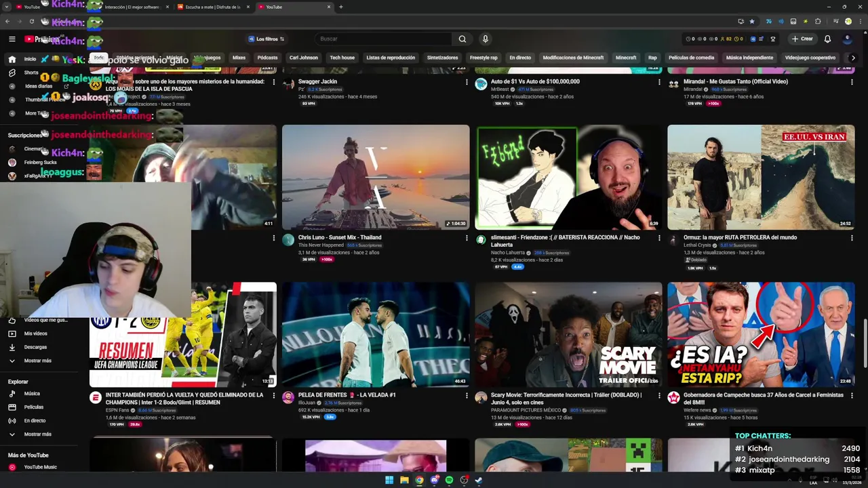Viewport: 868px width, 488px height.
Task: Select the Música independiente chip
Action: (x=749, y=58)
